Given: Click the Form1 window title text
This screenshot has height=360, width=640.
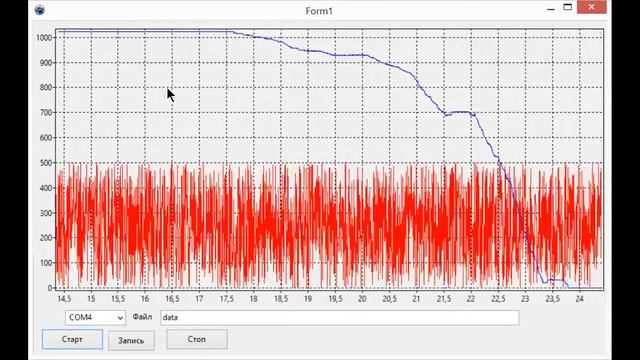Looking at the screenshot, I should pyautogui.click(x=319, y=11).
